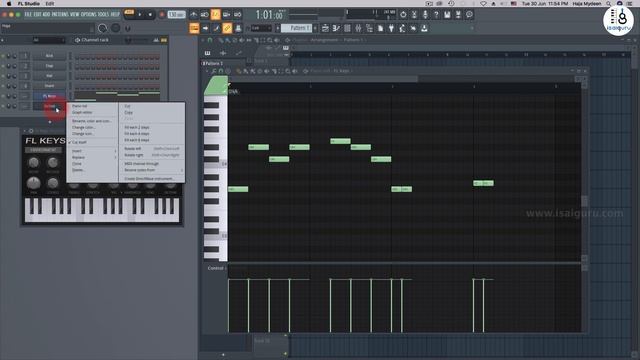Toggle the magnet snap icon in piano roll toolbar

click(x=221, y=71)
